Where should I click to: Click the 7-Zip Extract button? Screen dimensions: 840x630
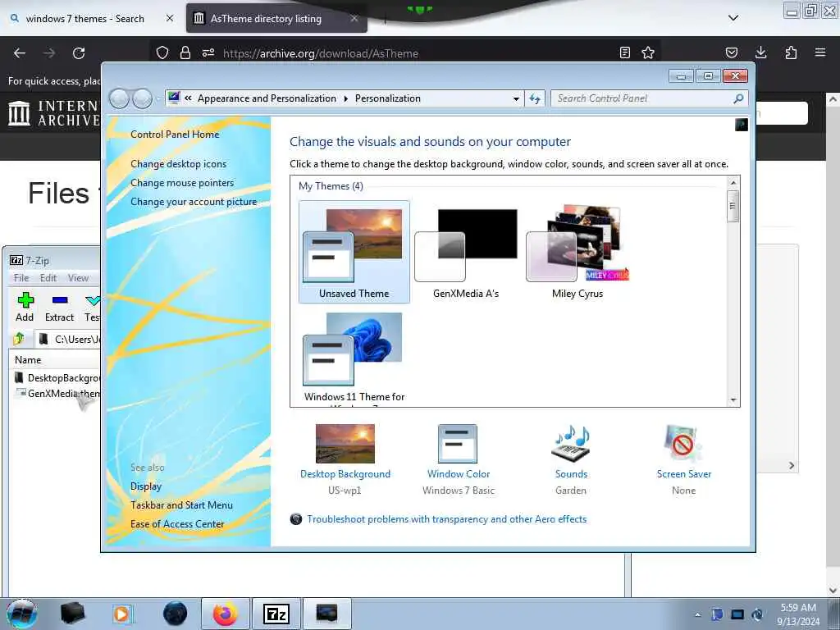59,307
